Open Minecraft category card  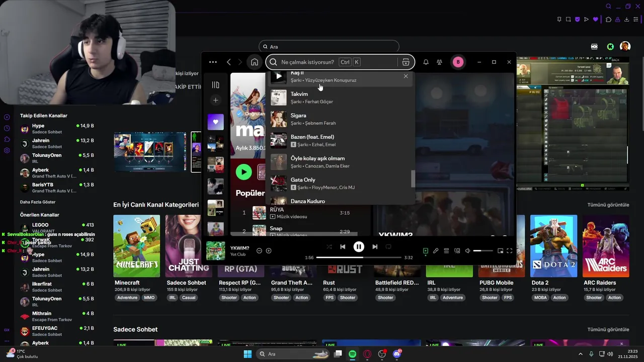[x=136, y=246]
